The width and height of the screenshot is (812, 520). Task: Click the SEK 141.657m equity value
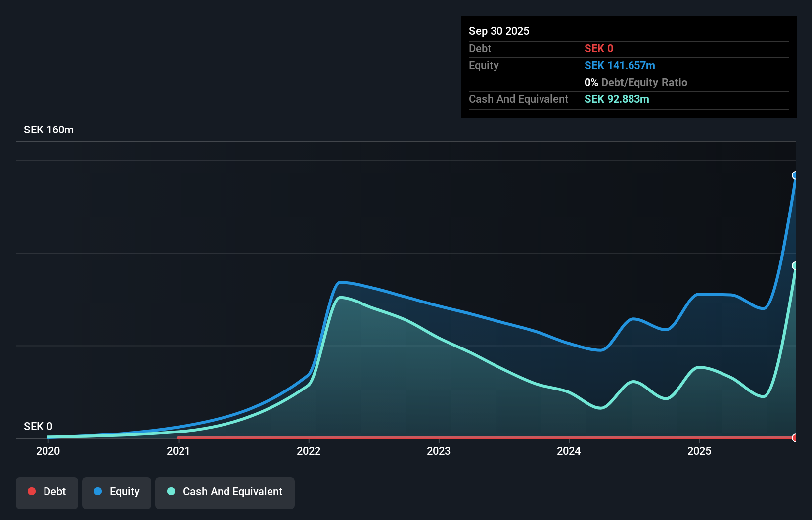click(620, 65)
